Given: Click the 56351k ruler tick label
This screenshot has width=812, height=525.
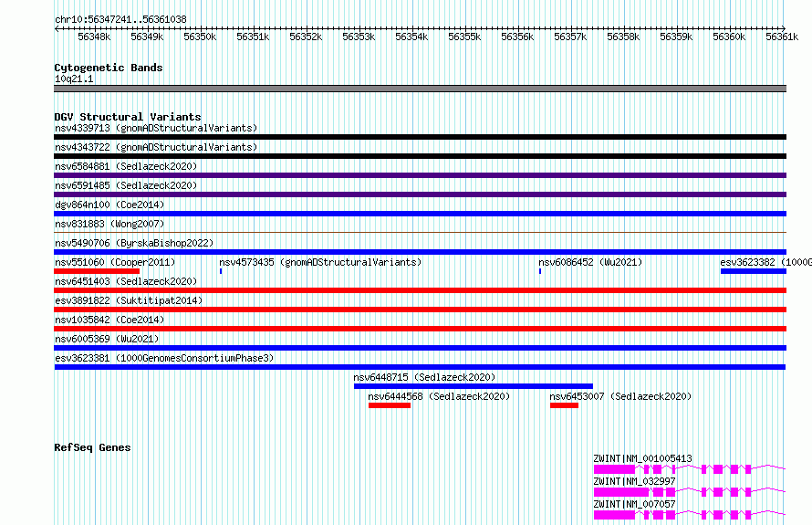Looking at the screenshot, I should 253,37.
